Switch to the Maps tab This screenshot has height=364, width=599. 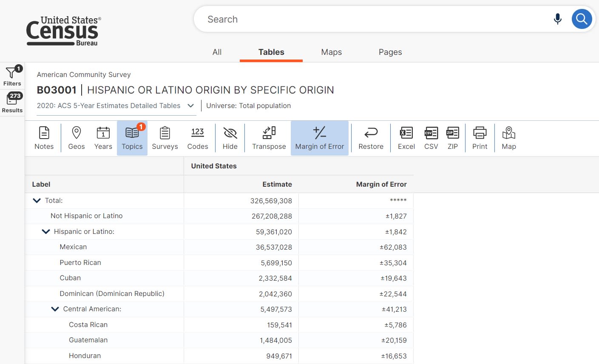pyautogui.click(x=331, y=52)
